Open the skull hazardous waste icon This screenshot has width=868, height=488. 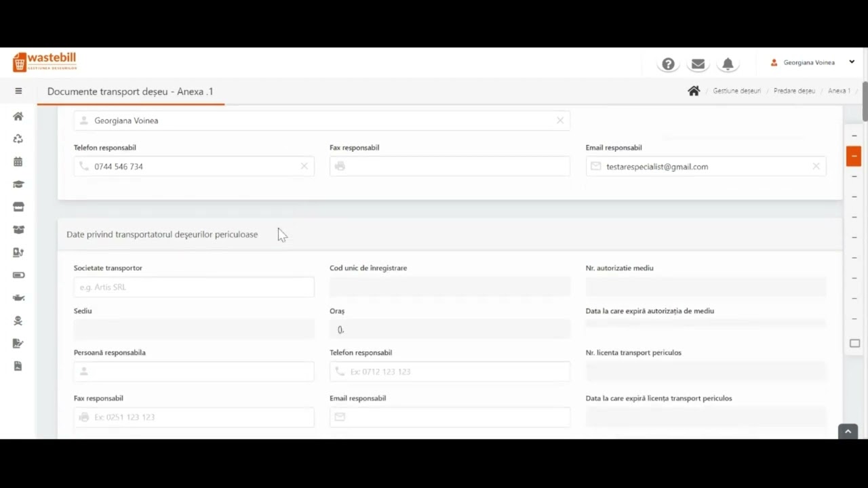click(x=18, y=321)
